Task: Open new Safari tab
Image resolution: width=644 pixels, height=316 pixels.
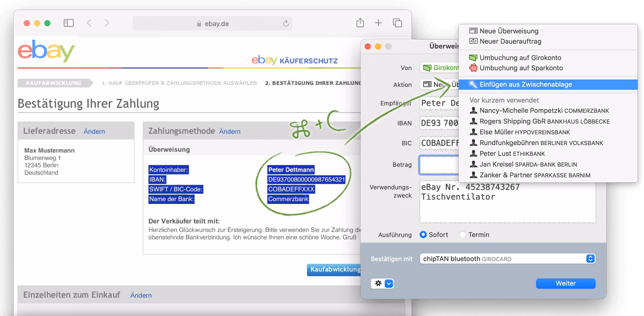Action: point(379,23)
